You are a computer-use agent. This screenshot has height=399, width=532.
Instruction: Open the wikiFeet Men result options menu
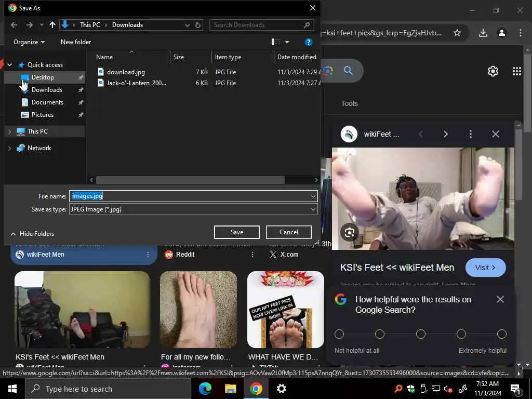tap(148, 255)
